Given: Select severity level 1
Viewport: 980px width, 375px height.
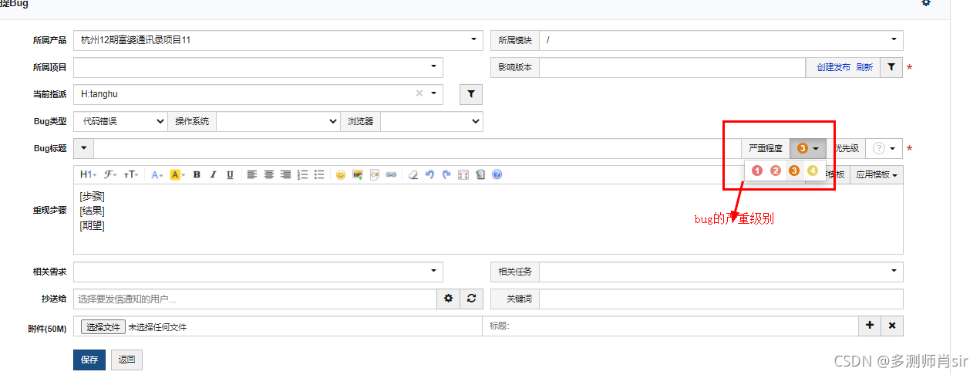Looking at the screenshot, I should [757, 171].
